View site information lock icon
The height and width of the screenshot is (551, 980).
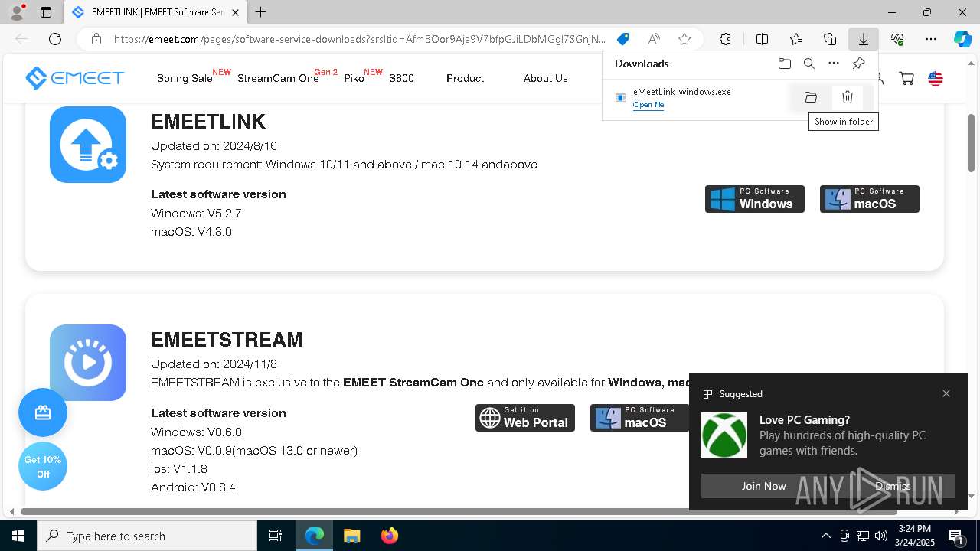tap(96, 39)
